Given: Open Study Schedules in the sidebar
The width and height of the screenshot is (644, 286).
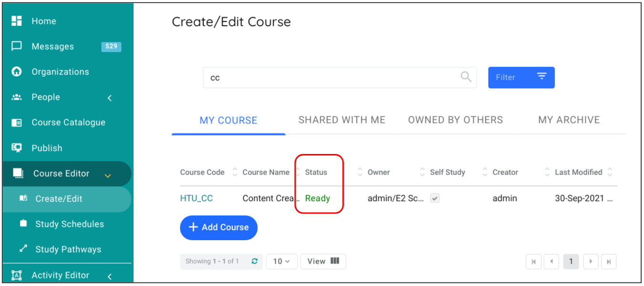Looking at the screenshot, I should coord(69,224).
